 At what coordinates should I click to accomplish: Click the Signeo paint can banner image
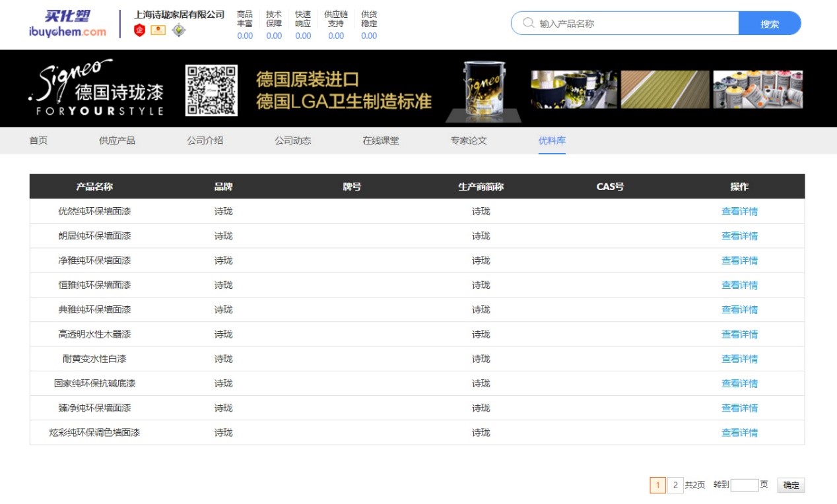tap(483, 91)
